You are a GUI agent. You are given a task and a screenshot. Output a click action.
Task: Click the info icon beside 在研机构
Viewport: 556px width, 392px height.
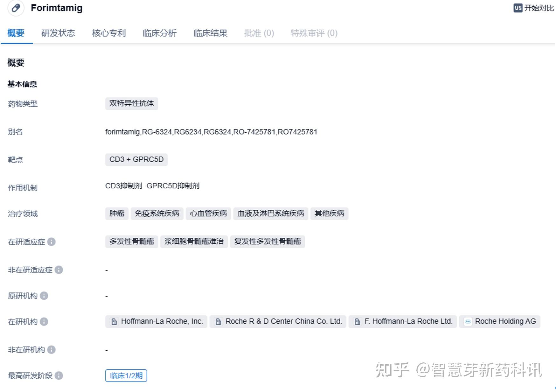point(44,322)
